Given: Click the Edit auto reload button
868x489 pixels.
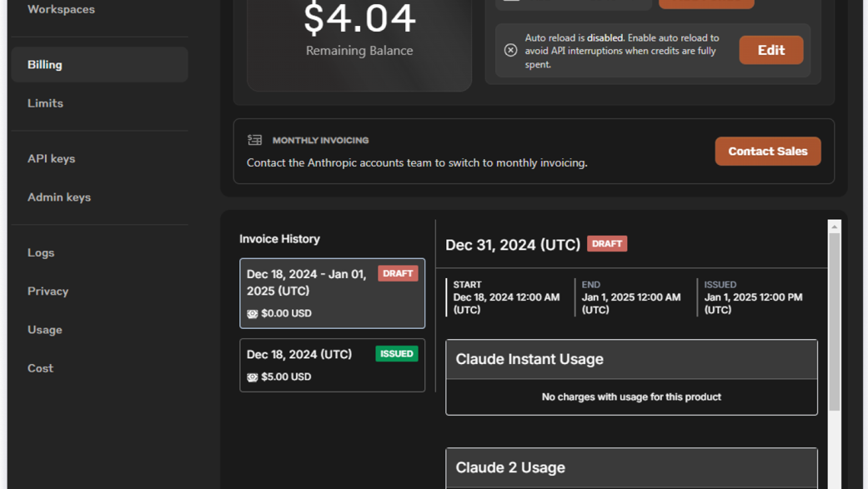Looking at the screenshot, I should (771, 50).
